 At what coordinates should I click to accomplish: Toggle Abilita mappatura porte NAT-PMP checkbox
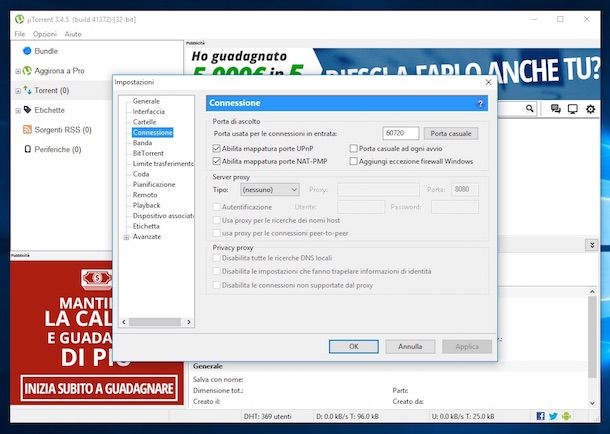[x=217, y=161]
